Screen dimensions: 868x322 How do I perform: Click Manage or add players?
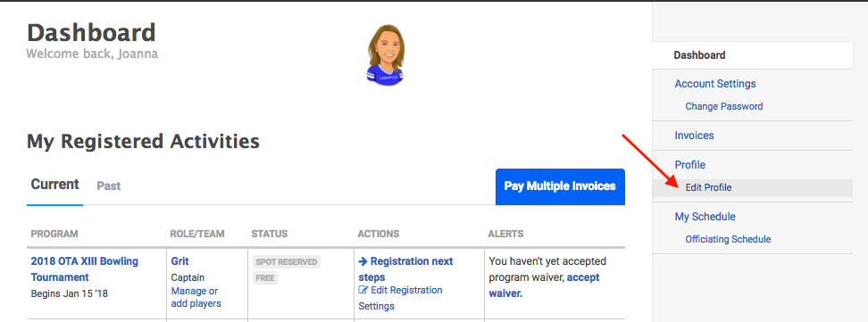196,297
